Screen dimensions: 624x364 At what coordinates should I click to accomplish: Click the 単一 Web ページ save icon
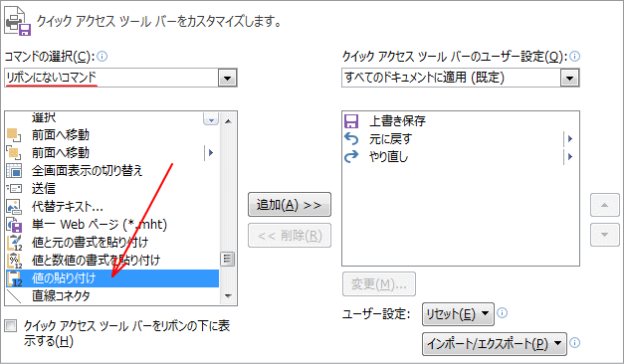(14, 225)
